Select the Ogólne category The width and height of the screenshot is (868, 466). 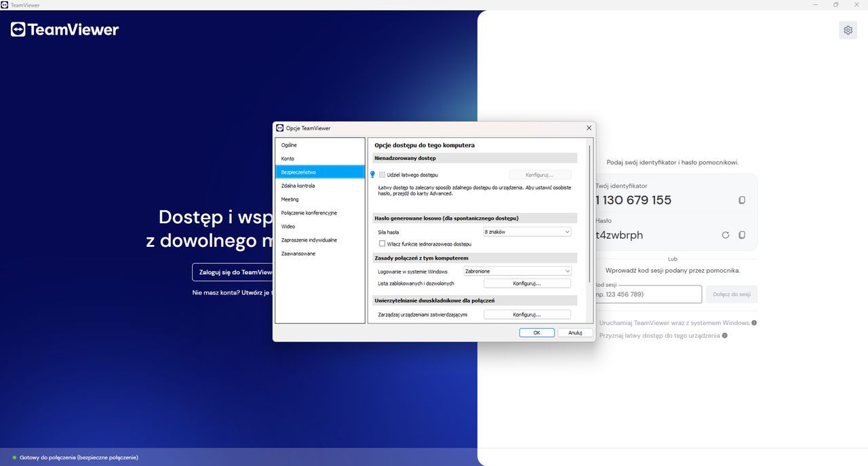point(320,145)
